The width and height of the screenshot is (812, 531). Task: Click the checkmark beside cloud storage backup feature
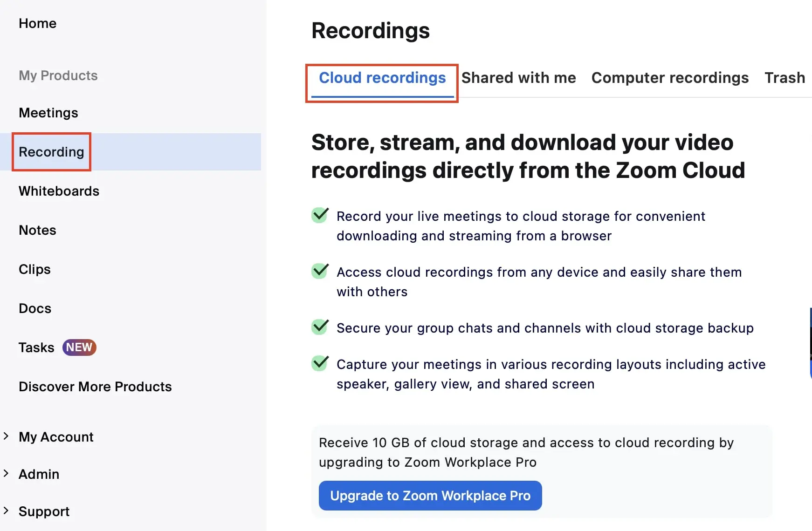coord(319,327)
